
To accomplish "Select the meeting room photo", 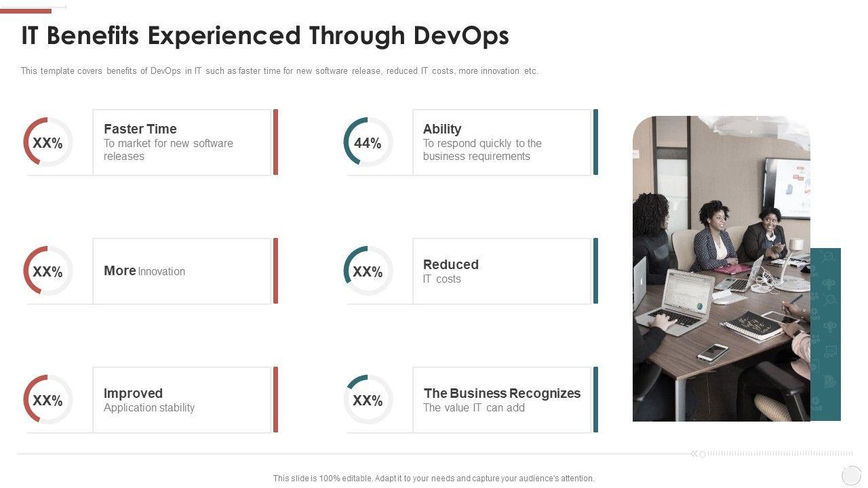I will (x=722, y=268).
